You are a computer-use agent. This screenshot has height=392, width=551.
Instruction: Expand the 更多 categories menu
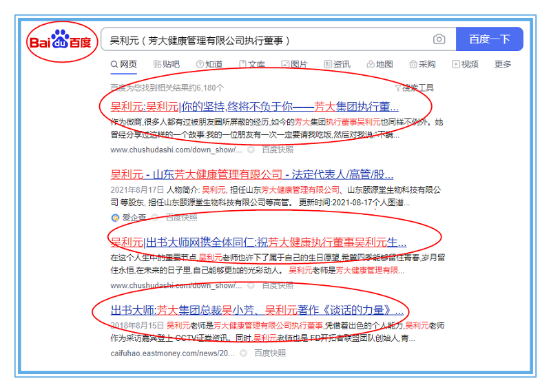coord(503,65)
